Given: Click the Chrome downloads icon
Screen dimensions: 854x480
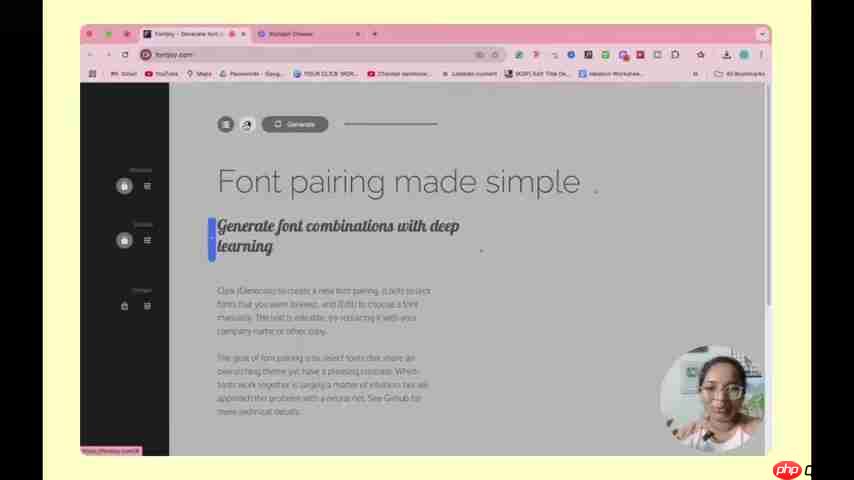Looking at the screenshot, I should pyautogui.click(x=727, y=54).
